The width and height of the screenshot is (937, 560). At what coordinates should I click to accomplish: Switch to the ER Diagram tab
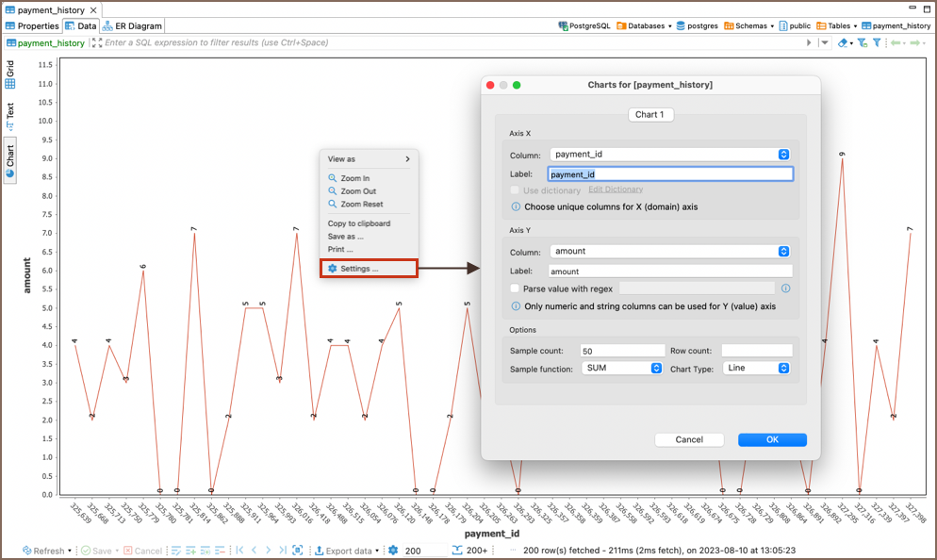click(x=133, y=26)
